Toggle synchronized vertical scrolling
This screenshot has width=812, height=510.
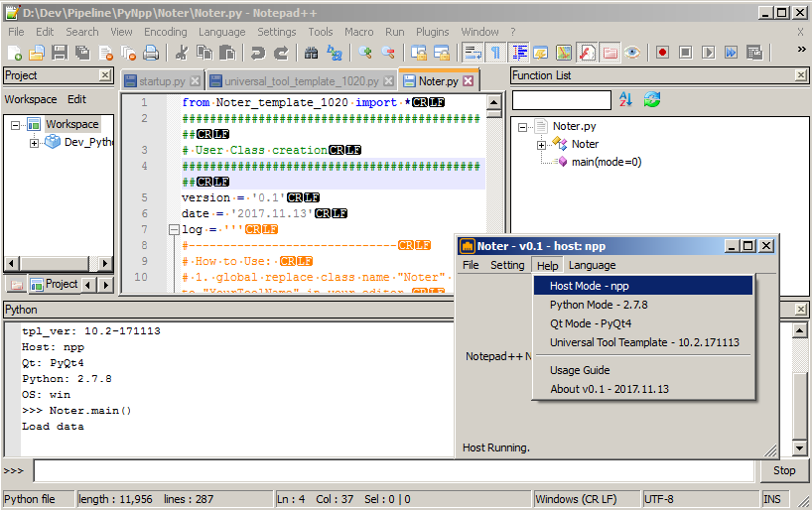[419, 53]
